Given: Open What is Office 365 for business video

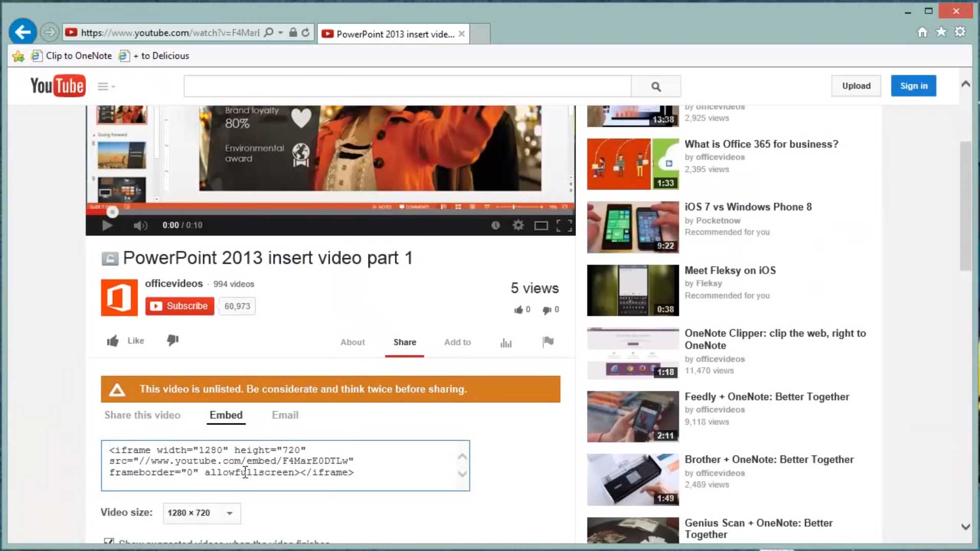Looking at the screenshot, I should [x=761, y=144].
